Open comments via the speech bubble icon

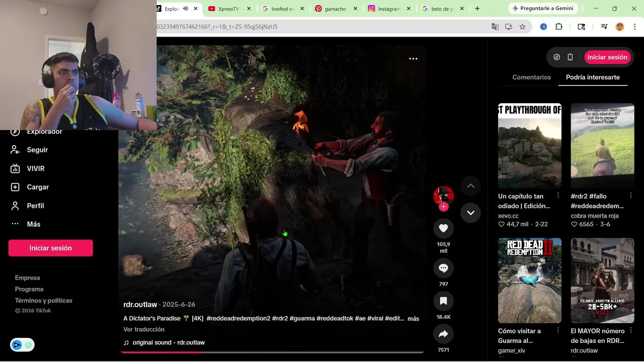(x=443, y=268)
